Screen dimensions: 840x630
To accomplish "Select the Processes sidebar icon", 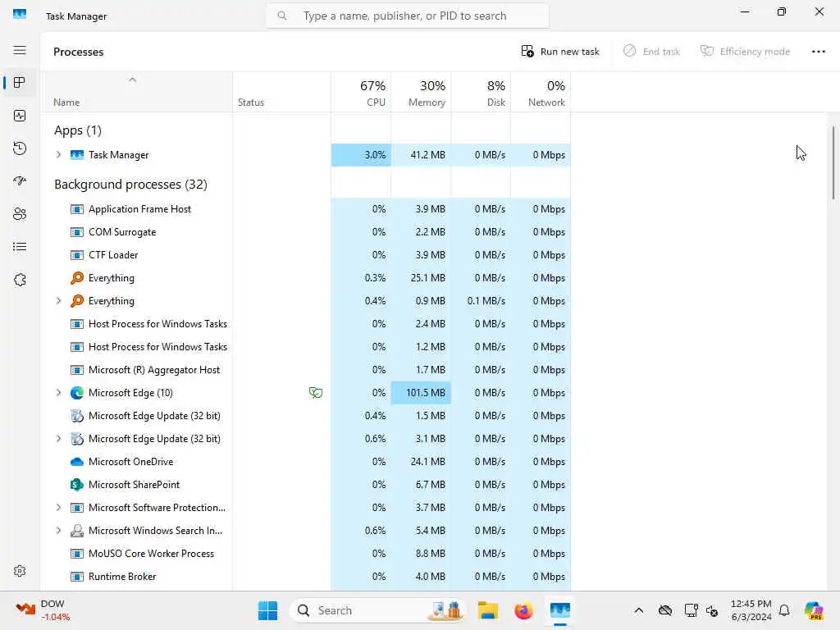I will tap(20, 83).
